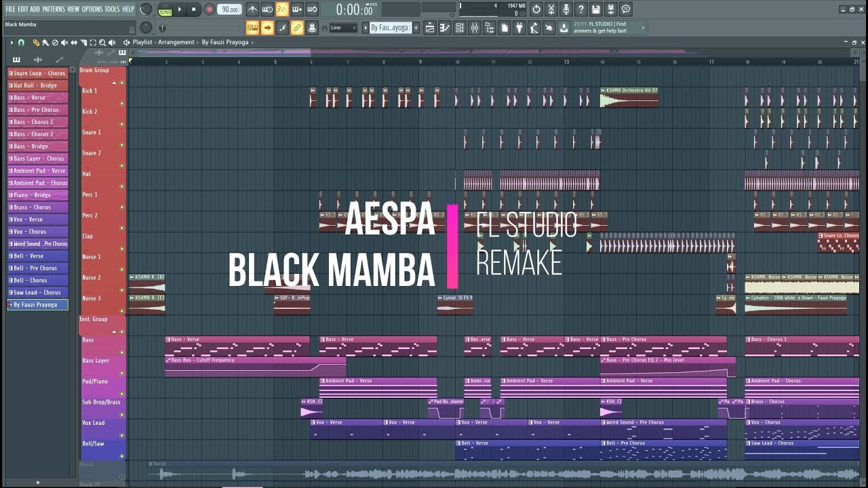Select the Delete tool in playlist toolbar
Image resolution: width=868 pixels, height=488 pixels.
[x=55, y=42]
